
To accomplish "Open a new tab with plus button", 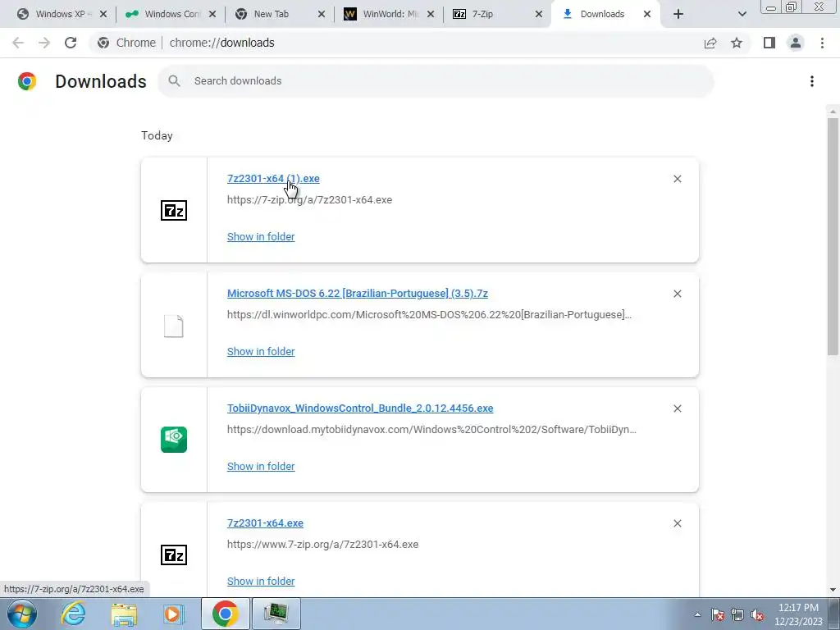I will point(678,15).
